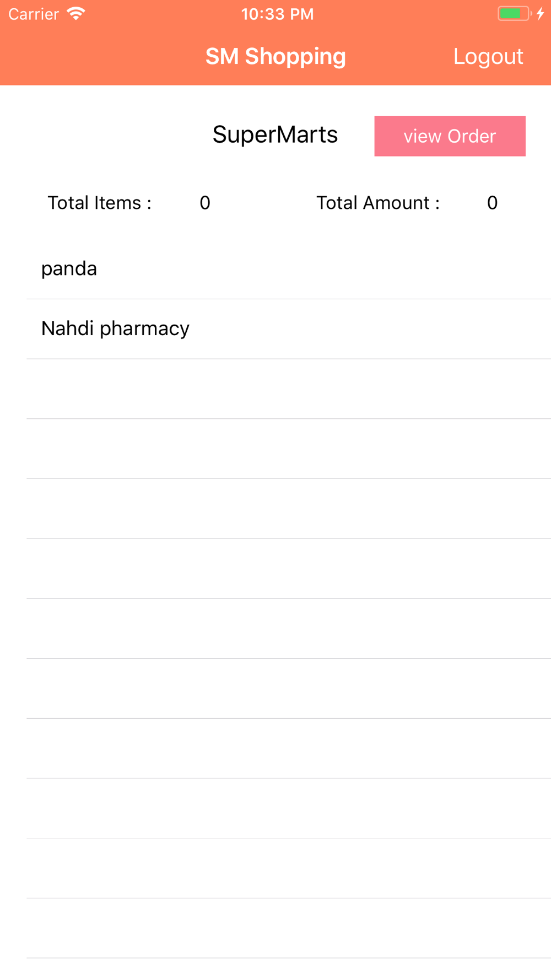Select the empty row directly below Nahdi pharmacy

click(x=275, y=389)
